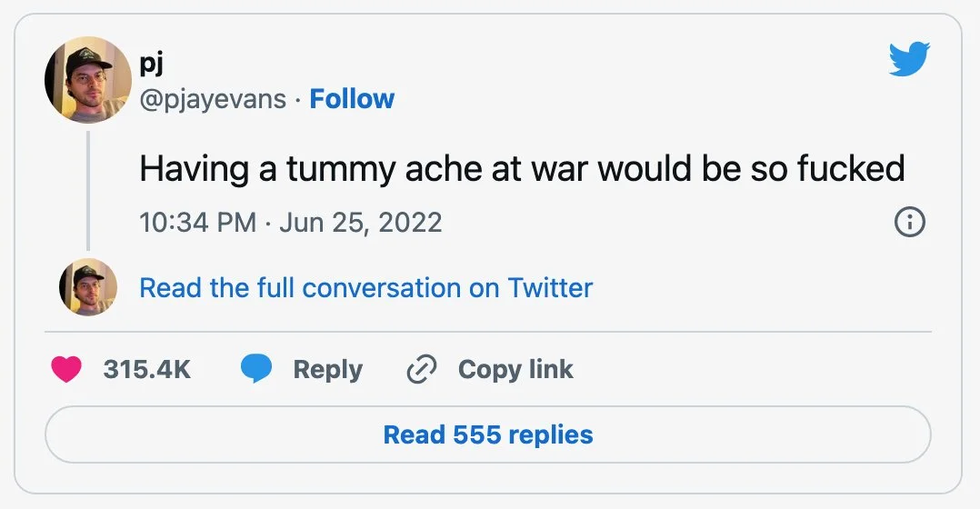Select the Copy link text
Viewport: 980px width, 509px height.
click(515, 369)
